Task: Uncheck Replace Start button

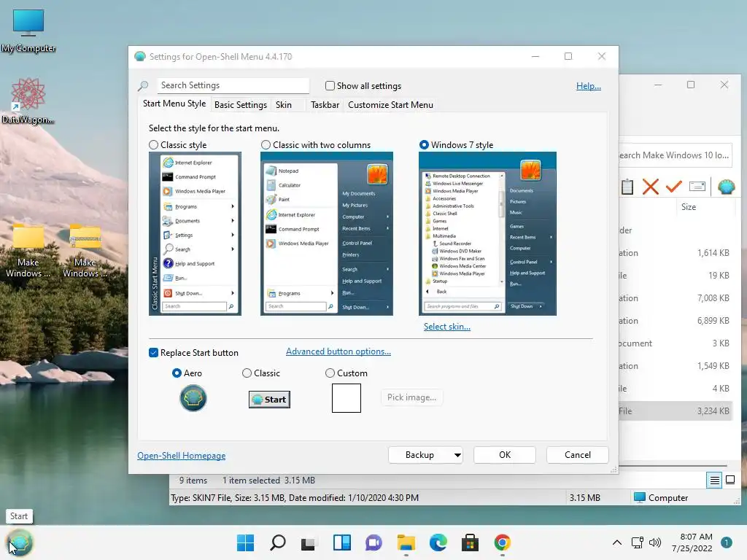Action: pyautogui.click(x=153, y=353)
